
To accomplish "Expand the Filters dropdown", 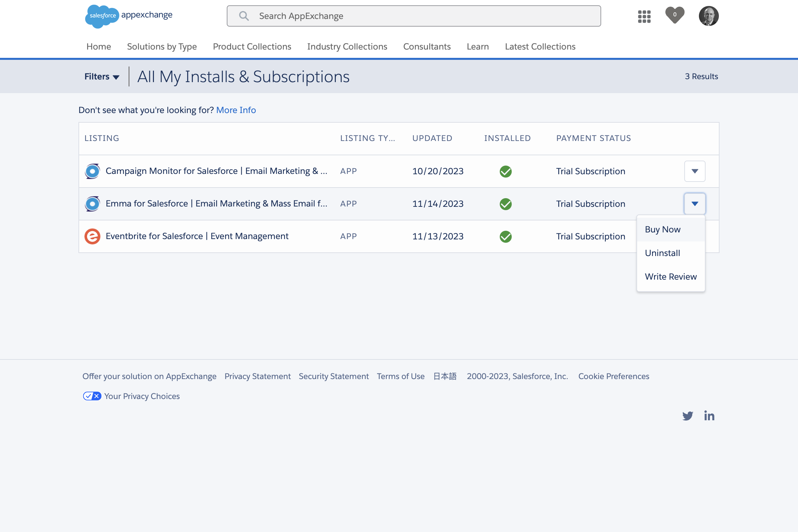I will click(102, 77).
